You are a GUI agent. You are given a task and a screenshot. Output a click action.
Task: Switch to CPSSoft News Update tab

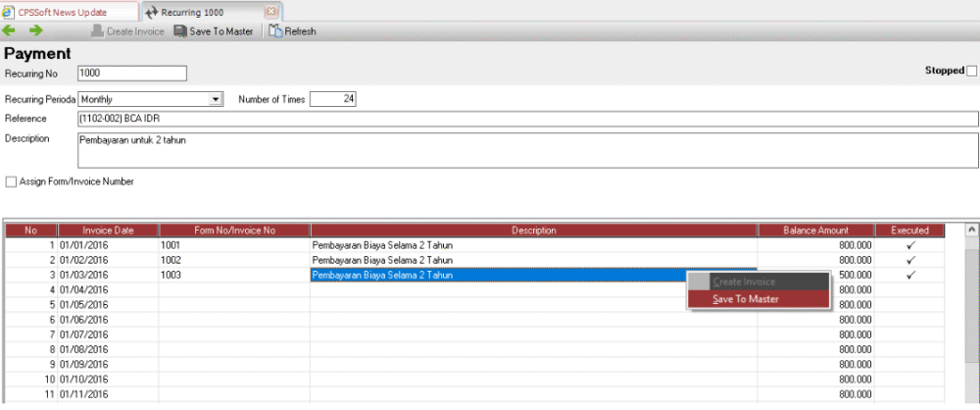63,12
